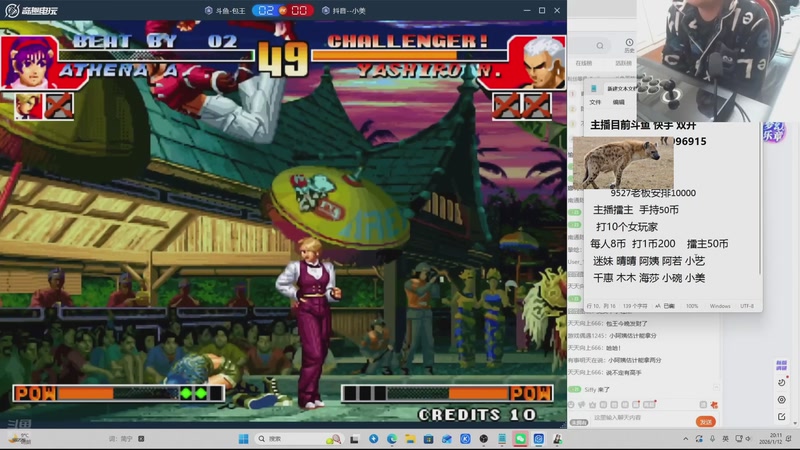Click the third square icon after the crown
This screenshot has width=800, height=450.
pos(625,405)
